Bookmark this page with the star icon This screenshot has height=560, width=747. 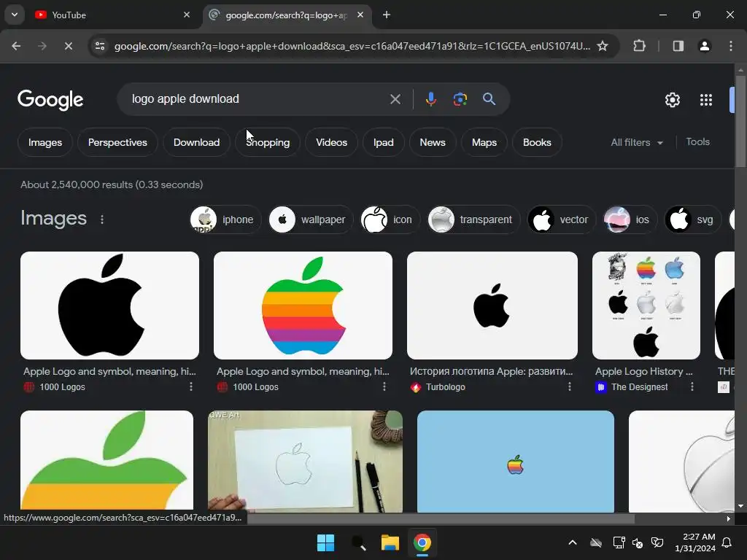point(603,46)
